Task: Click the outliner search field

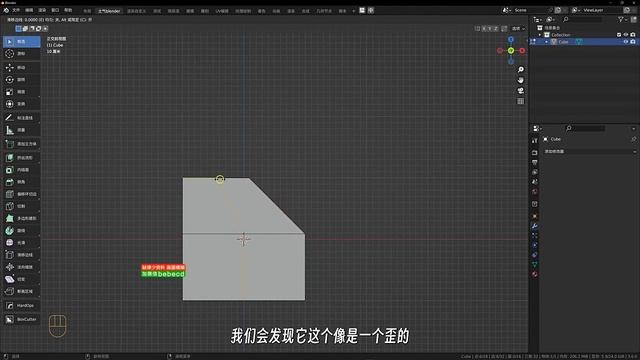Action: pos(582,19)
